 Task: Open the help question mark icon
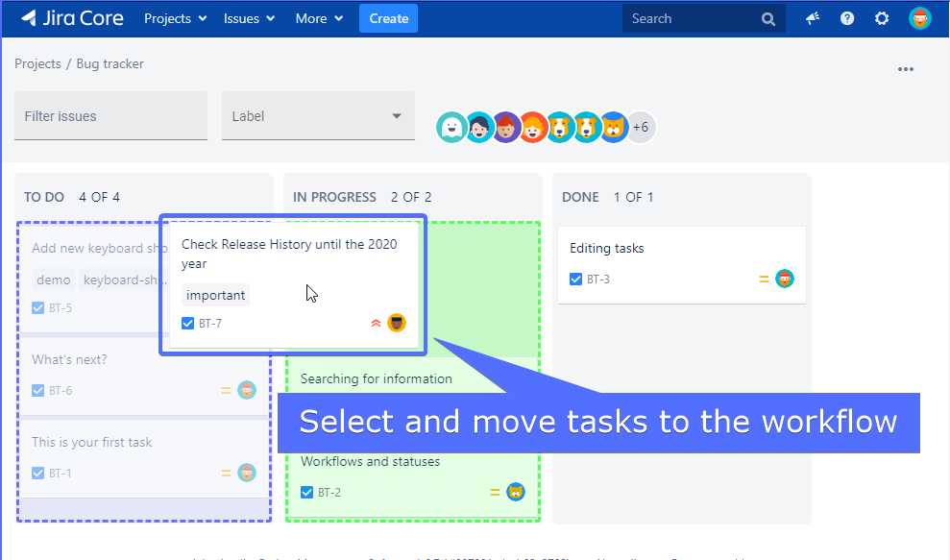(x=847, y=19)
